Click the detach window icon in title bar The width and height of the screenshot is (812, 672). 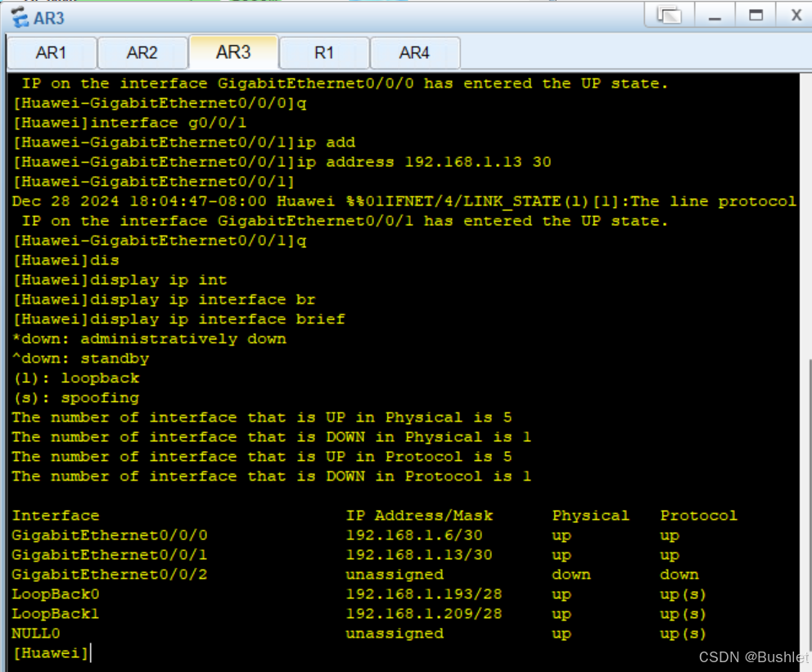coord(669,15)
